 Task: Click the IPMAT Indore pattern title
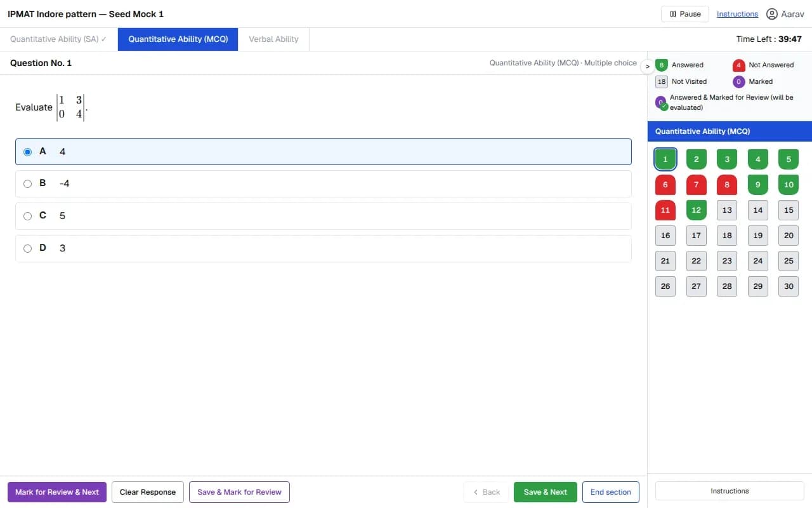[x=86, y=14]
